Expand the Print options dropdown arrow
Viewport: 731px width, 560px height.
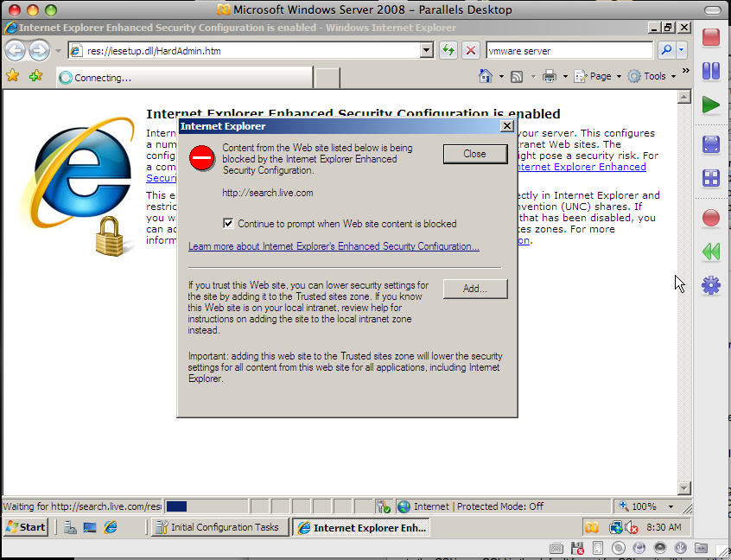565,76
